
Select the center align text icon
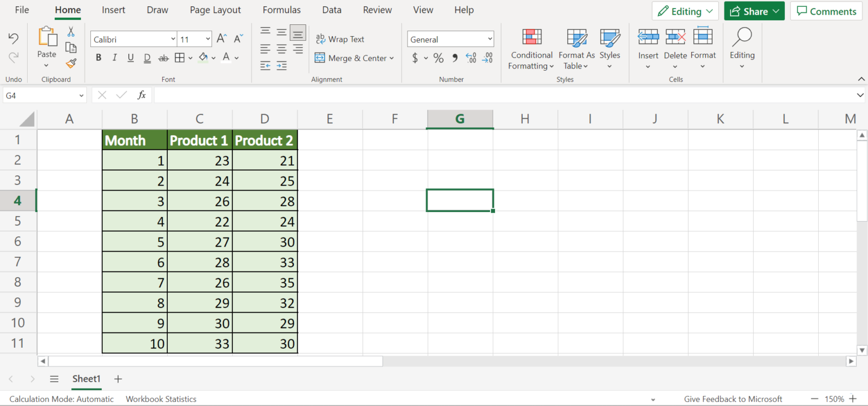tap(281, 49)
